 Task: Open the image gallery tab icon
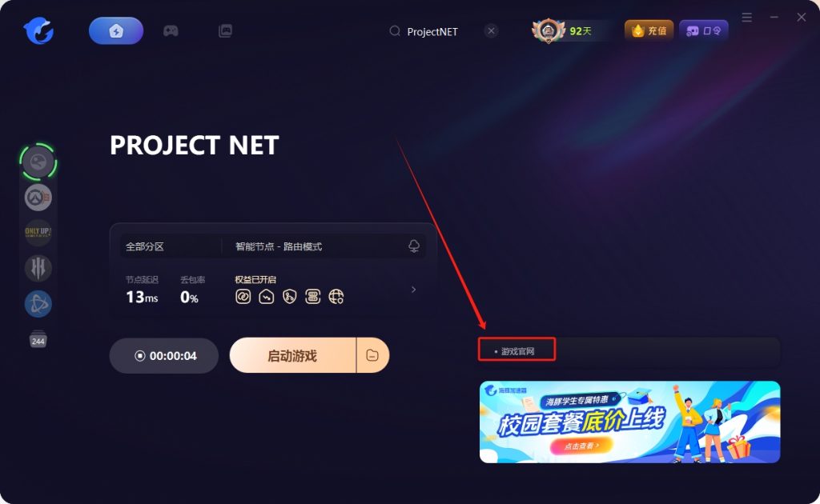click(225, 31)
